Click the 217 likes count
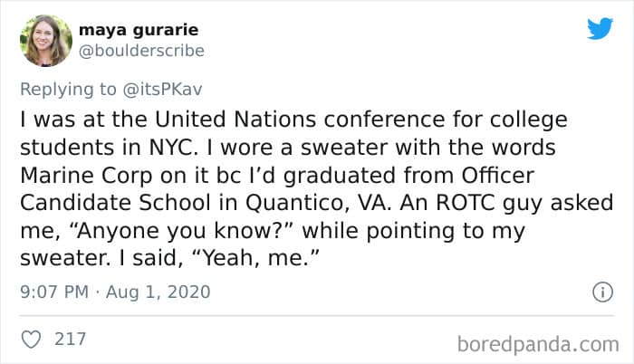Viewport: 634px width, 364px height. (x=71, y=340)
